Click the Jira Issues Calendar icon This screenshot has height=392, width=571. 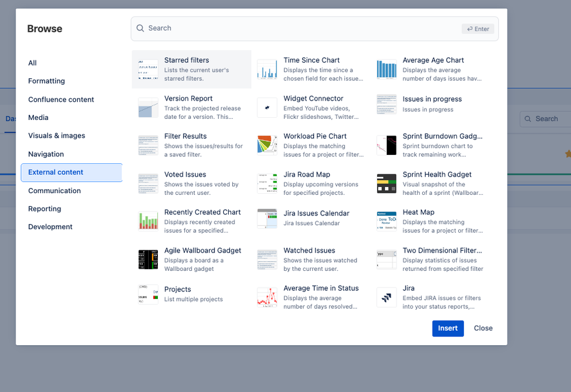267,218
